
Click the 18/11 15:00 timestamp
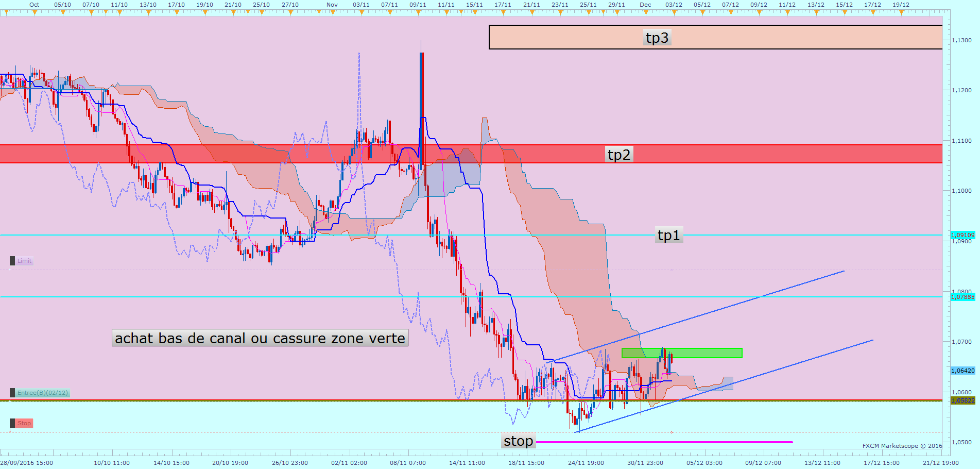(x=526, y=463)
